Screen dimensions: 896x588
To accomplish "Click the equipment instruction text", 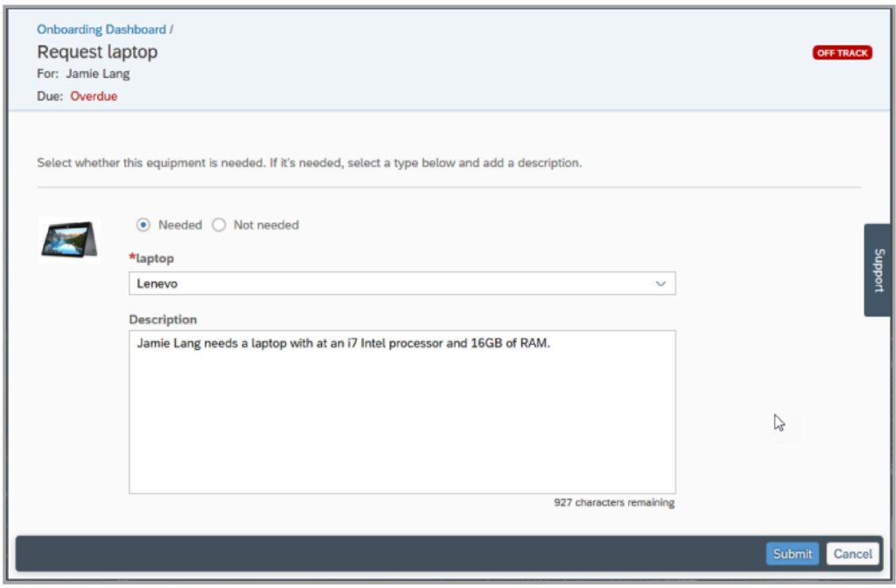I will pyautogui.click(x=309, y=163).
